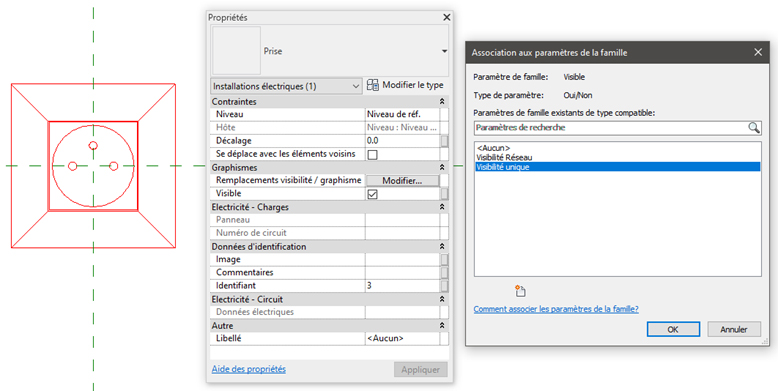Click the Appliquer button
778x391 pixels.
pos(421,370)
